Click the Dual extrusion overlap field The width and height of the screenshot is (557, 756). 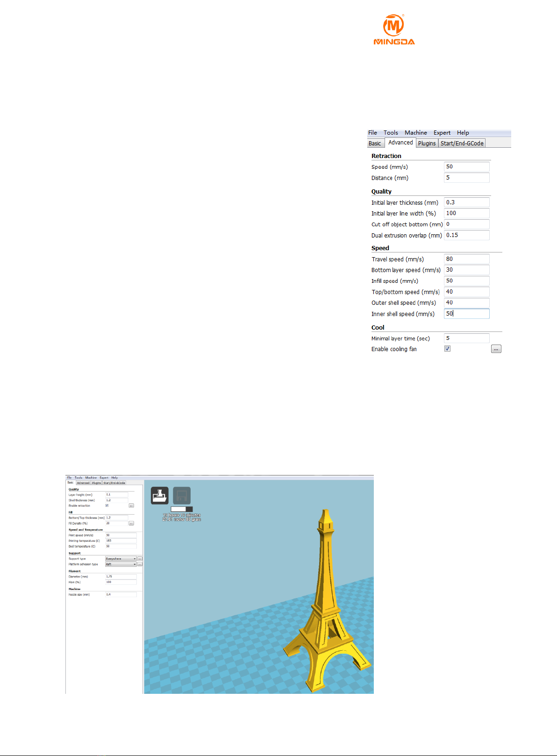(x=466, y=235)
